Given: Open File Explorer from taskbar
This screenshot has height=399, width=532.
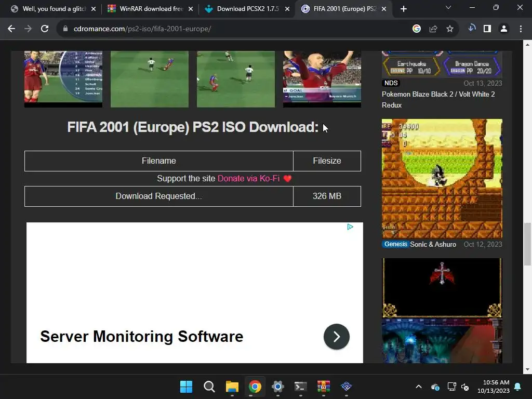Looking at the screenshot, I should tap(232, 387).
